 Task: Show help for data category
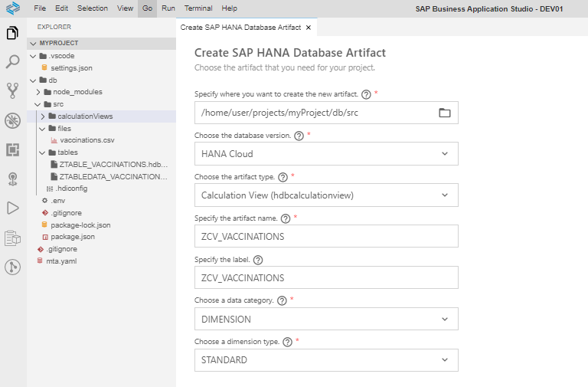coord(282,300)
